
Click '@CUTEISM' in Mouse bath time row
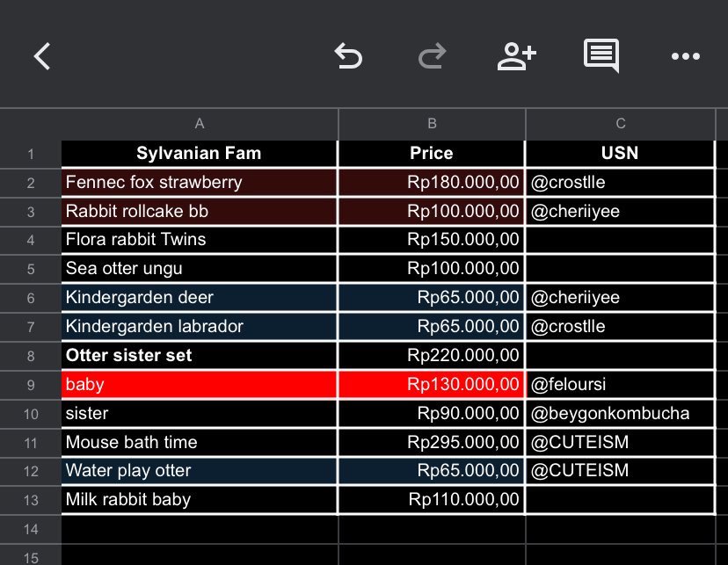[620, 442]
